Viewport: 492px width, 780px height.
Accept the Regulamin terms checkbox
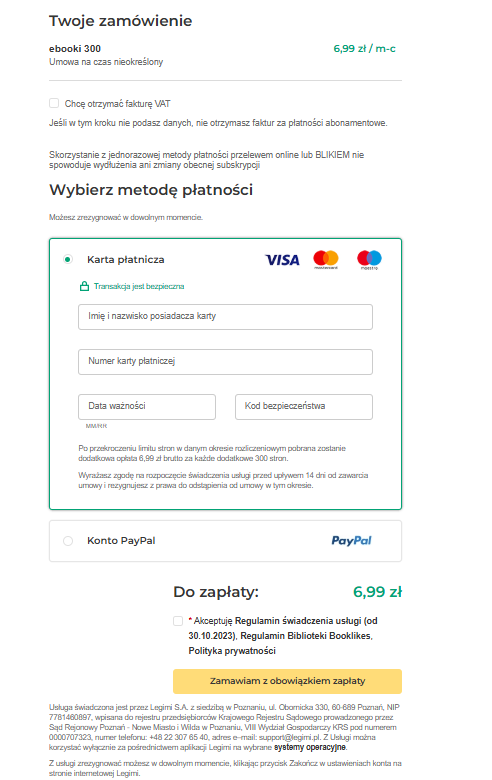178,621
